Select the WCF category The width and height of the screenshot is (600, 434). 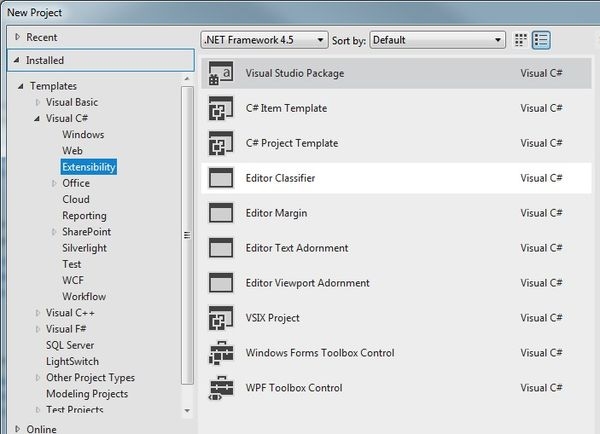(73, 280)
